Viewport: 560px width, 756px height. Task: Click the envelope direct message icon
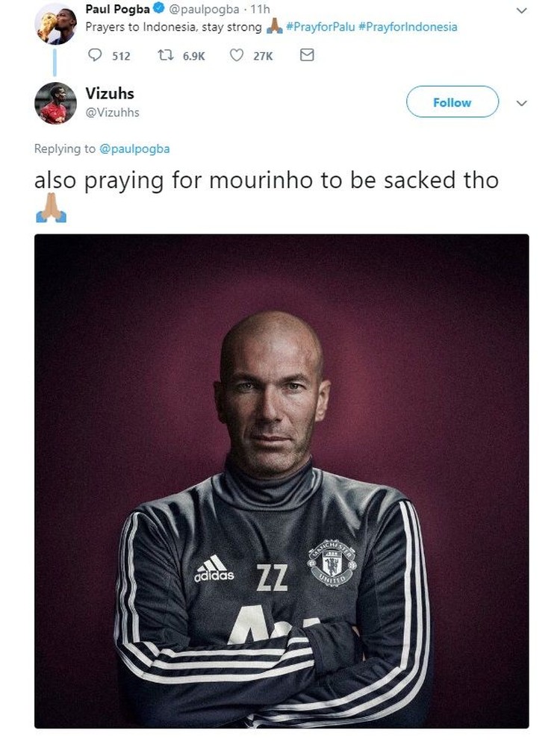[x=307, y=55]
